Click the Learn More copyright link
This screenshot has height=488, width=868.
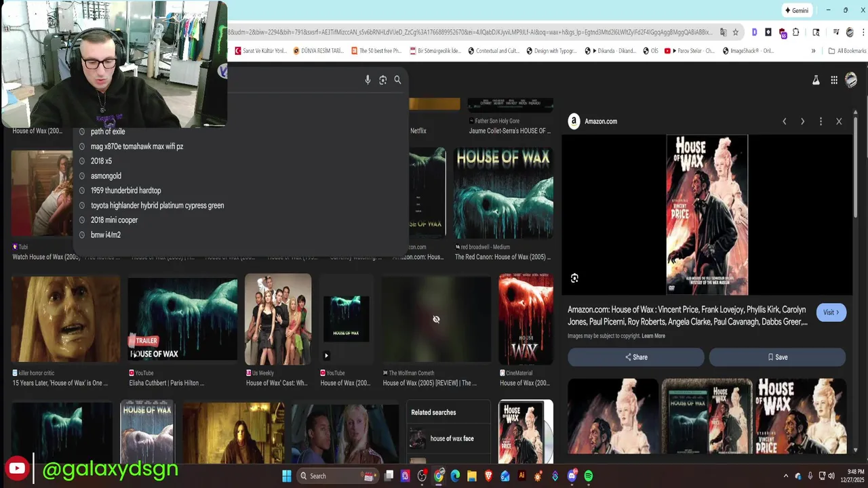tap(653, 336)
